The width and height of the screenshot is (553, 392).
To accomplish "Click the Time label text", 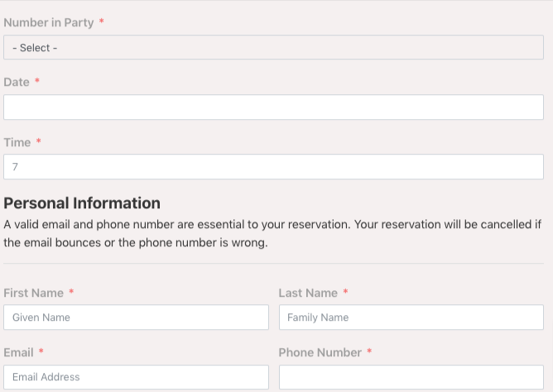I will pyautogui.click(x=17, y=143).
